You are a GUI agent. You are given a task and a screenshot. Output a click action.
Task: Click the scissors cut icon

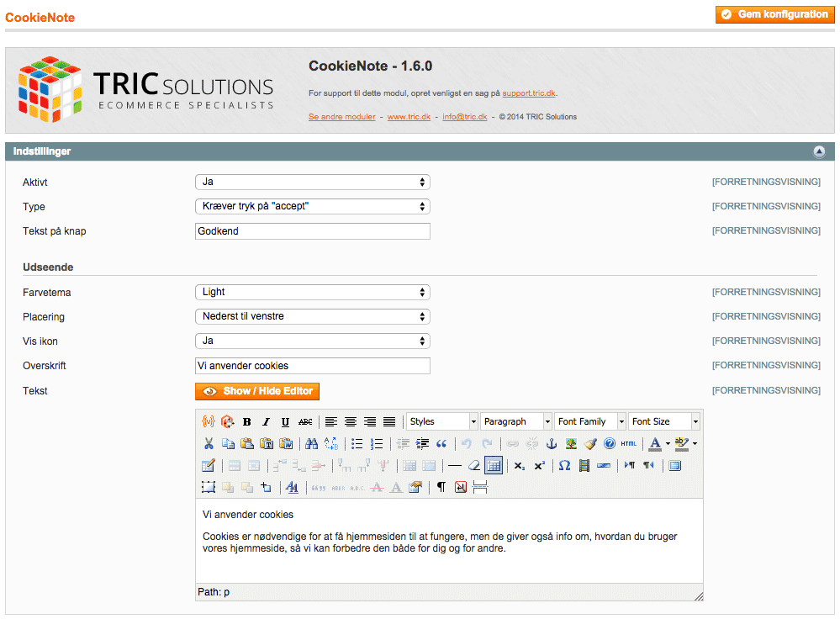pyautogui.click(x=209, y=443)
